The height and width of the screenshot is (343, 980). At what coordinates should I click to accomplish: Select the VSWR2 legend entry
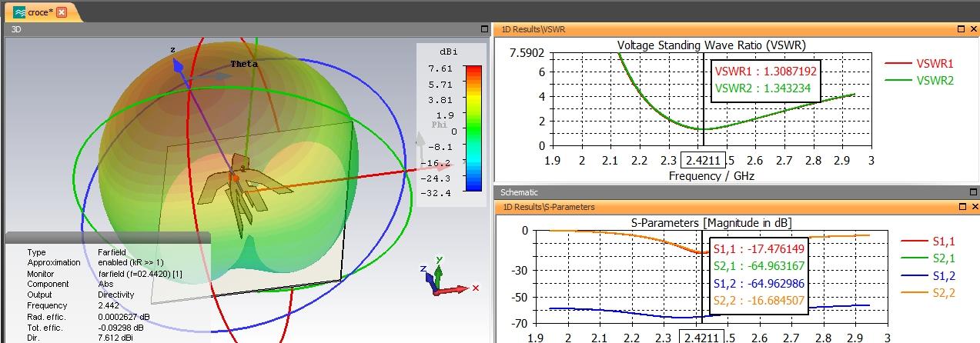coord(919,79)
